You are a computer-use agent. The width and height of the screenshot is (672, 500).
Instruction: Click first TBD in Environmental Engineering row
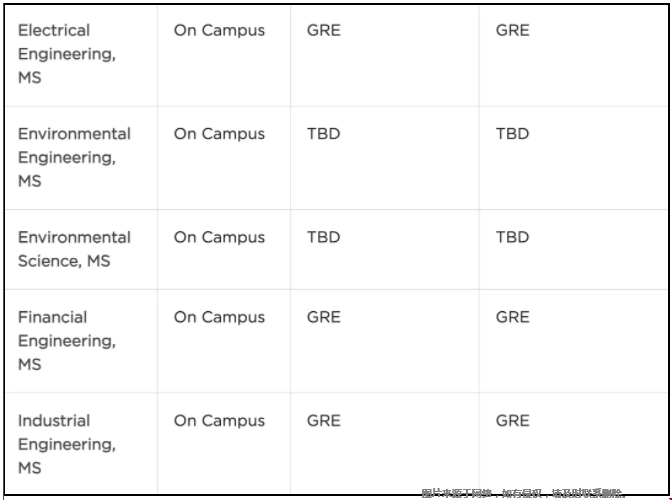point(324,134)
